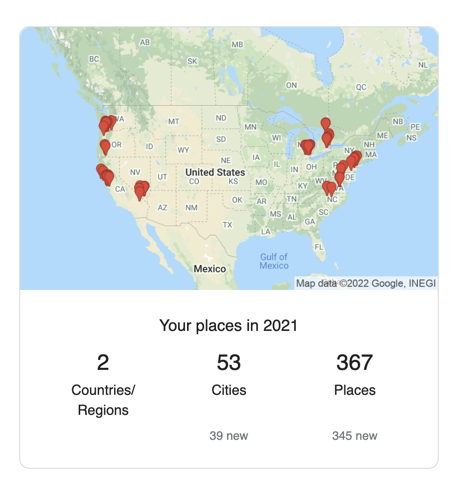This screenshot has height=485, width=458.
Task: Click the red pins in Michigan
Action: [x=308, y=147]
